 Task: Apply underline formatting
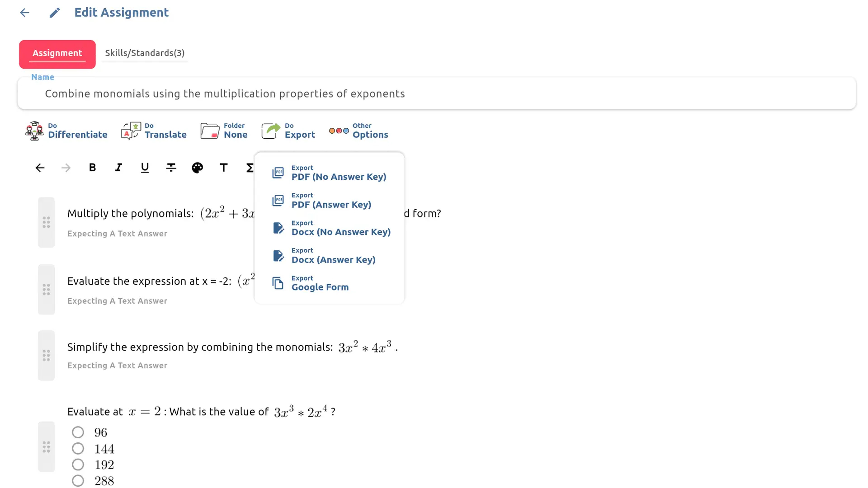click(145, 168)
